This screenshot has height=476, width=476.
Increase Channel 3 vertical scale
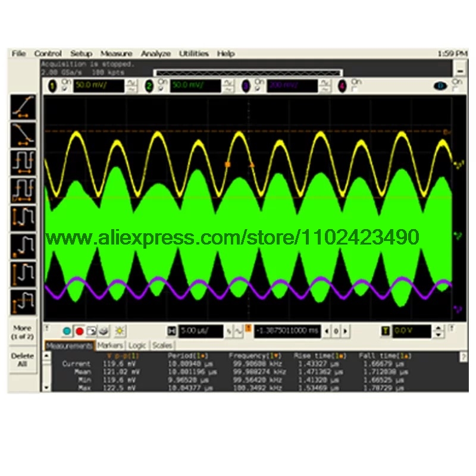325,82
